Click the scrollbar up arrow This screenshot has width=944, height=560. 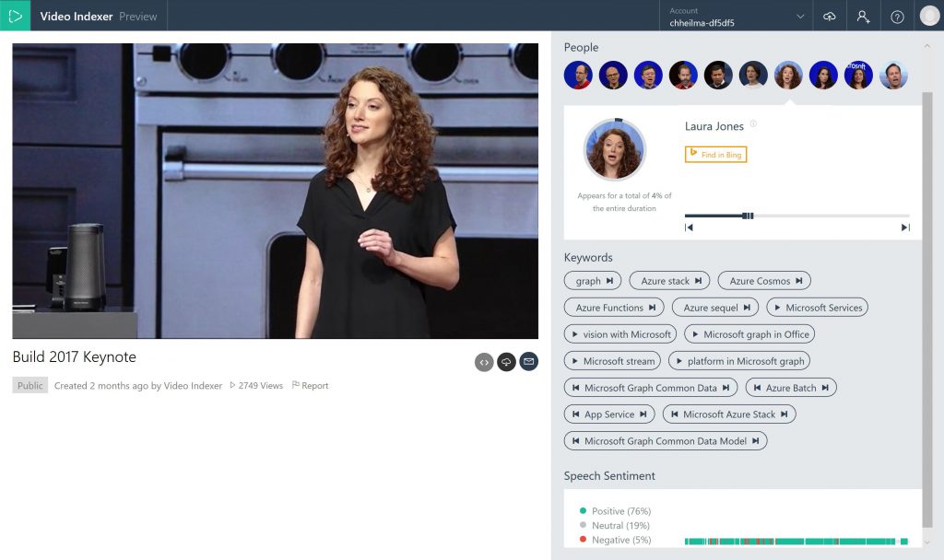point(927,46)
